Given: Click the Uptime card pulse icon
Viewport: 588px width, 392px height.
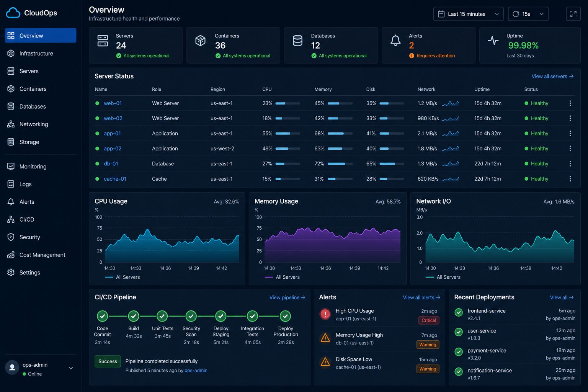Looking at the screenshot, I should 493,41.
